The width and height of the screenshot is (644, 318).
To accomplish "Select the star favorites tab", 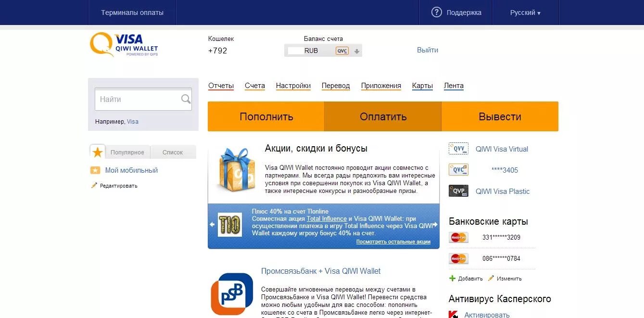I will point(98,152).
